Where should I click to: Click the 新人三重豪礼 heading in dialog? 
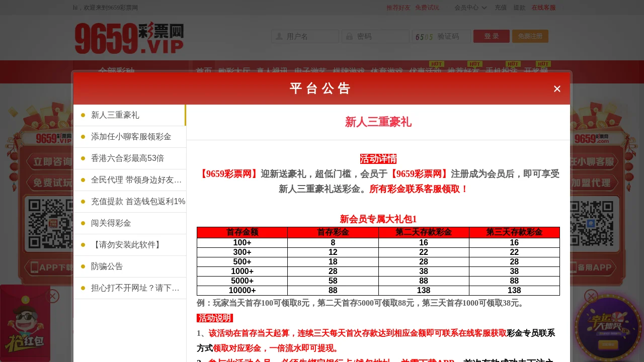378,122
